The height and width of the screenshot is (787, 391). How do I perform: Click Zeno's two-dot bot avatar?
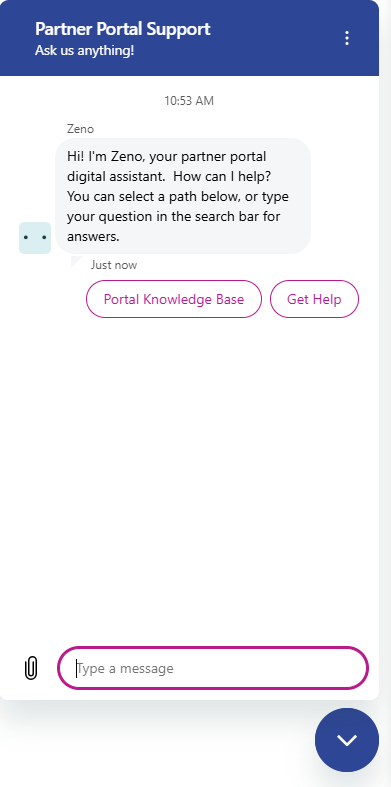tap(35, 237)
